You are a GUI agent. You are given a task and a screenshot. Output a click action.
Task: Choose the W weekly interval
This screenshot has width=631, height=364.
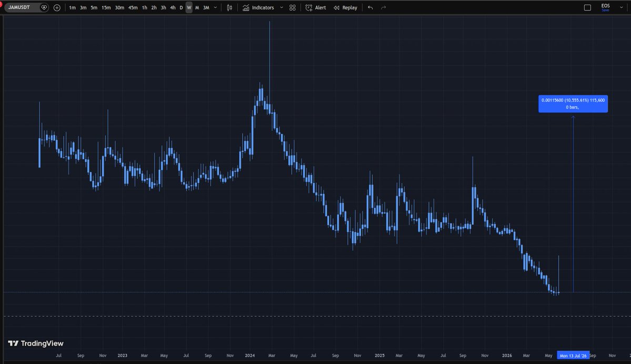point(189,8)
